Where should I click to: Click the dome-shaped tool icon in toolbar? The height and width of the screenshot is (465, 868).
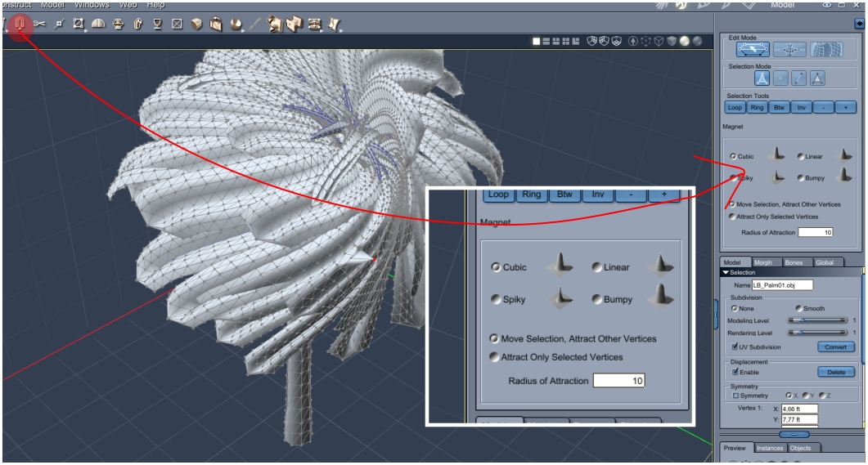tap(98, 23)
